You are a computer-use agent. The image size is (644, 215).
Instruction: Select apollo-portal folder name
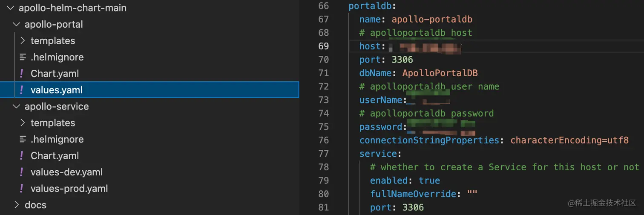click(x=54, y=24)
